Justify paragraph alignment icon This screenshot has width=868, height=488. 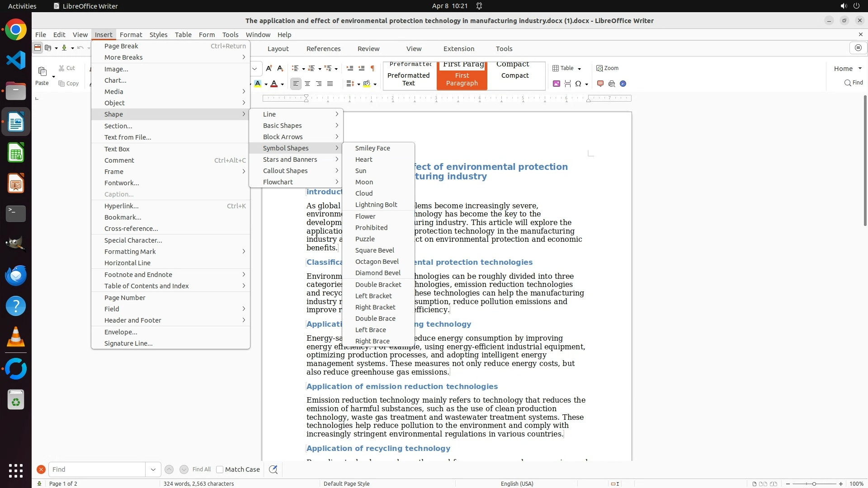[x=330, y=84]
